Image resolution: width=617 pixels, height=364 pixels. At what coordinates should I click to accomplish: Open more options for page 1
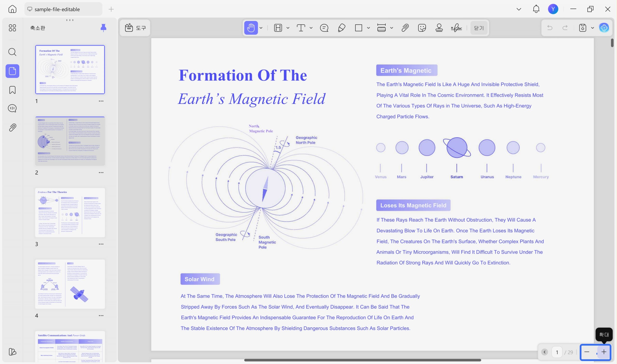tap(101, 101)
